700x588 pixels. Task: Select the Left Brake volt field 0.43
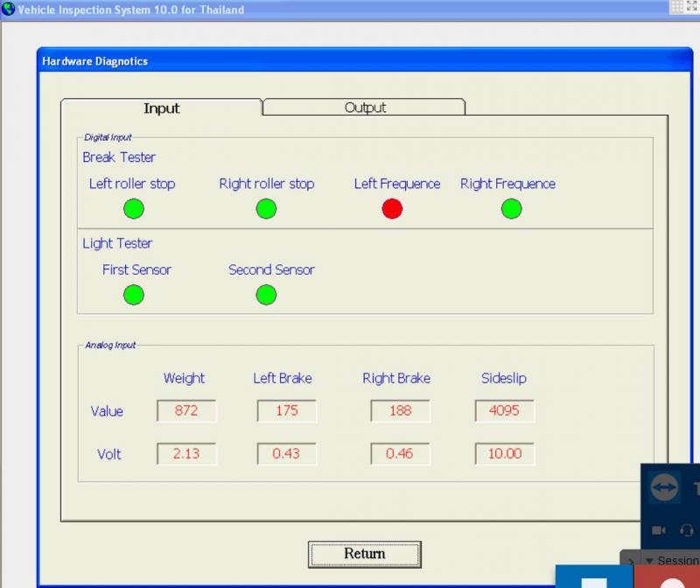(287, 453)
